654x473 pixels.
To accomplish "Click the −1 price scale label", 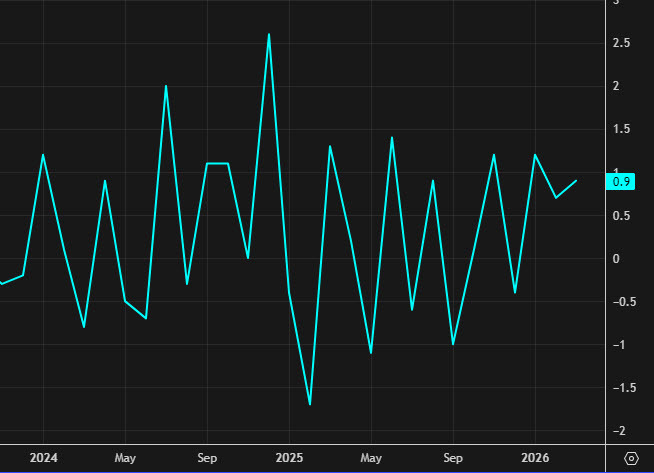I will 619,345.
